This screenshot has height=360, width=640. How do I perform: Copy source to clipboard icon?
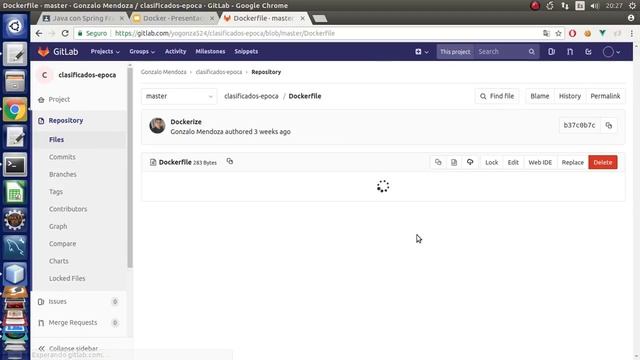point(438,162)
